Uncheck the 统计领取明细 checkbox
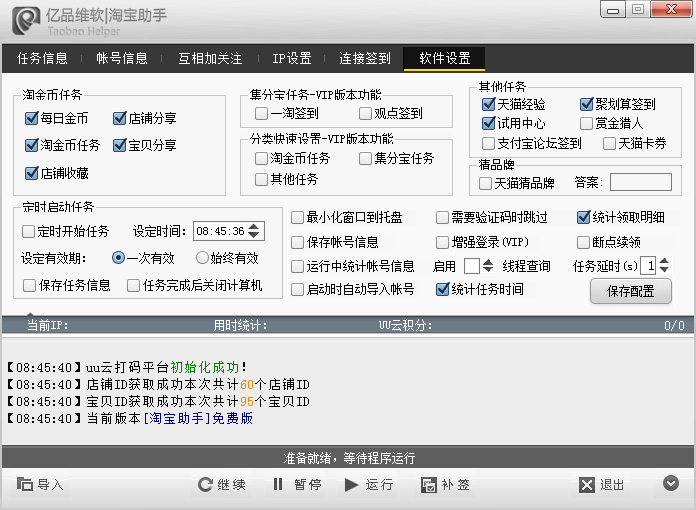The width and height of the screenshot is (696, 510). pos(584,217)
